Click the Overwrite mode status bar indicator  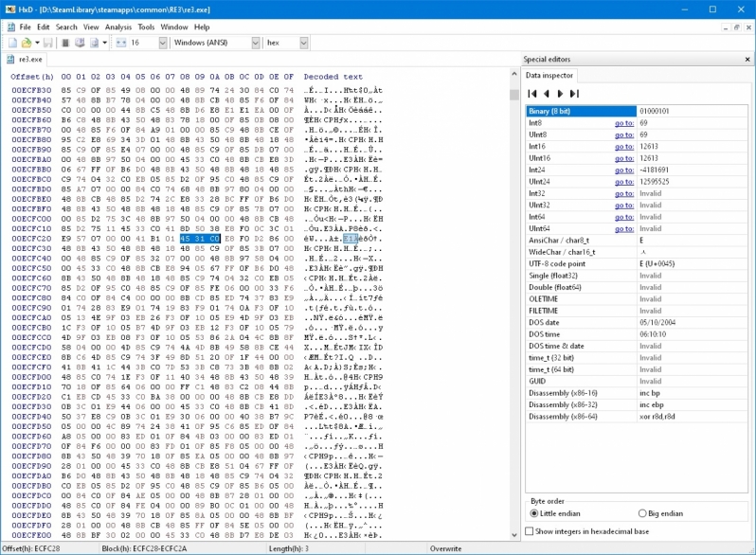coord(446,548)
